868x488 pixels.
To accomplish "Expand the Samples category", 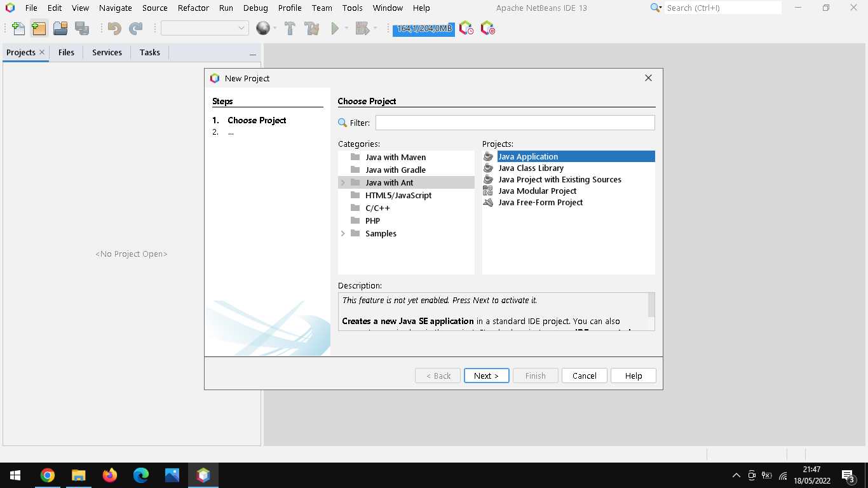I will coord(343,233).
